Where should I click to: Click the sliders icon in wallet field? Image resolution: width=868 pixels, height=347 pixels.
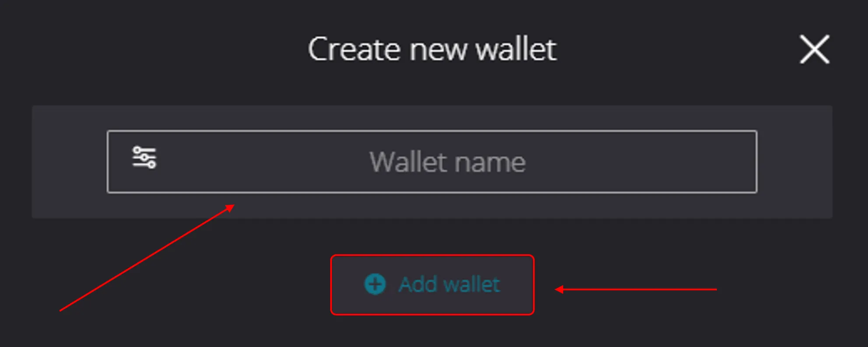[x=144, y=157]
